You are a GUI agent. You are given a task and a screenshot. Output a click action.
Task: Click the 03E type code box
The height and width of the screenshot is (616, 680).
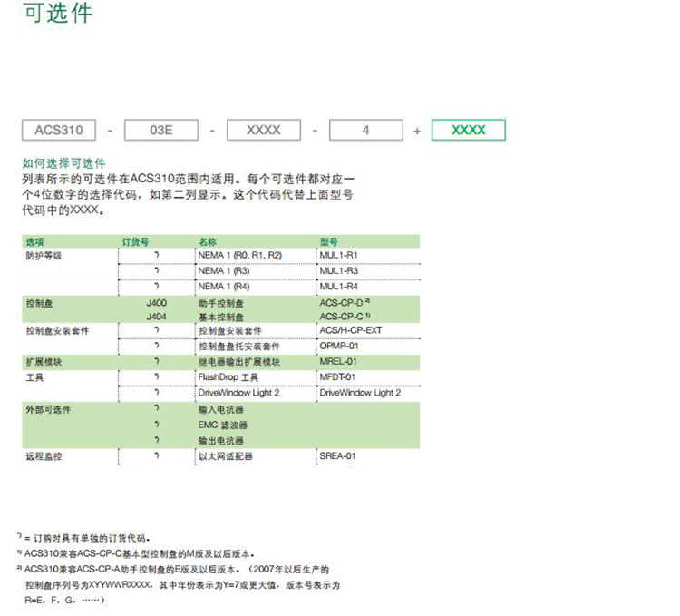point(161,130)
